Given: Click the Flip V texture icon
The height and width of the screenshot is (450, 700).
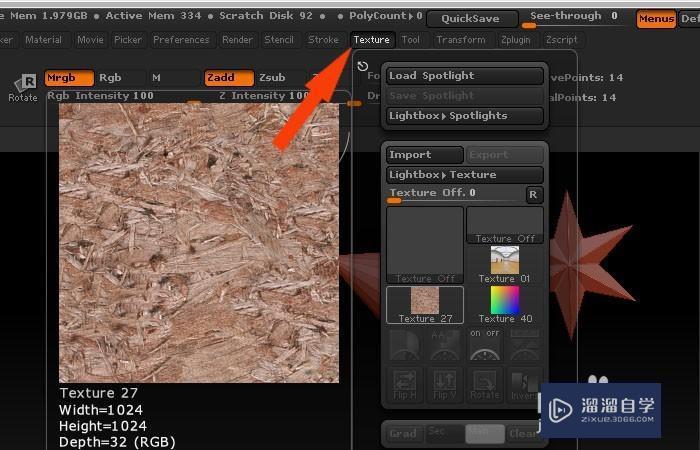Looking at the screenshot, I should point(444,384).
